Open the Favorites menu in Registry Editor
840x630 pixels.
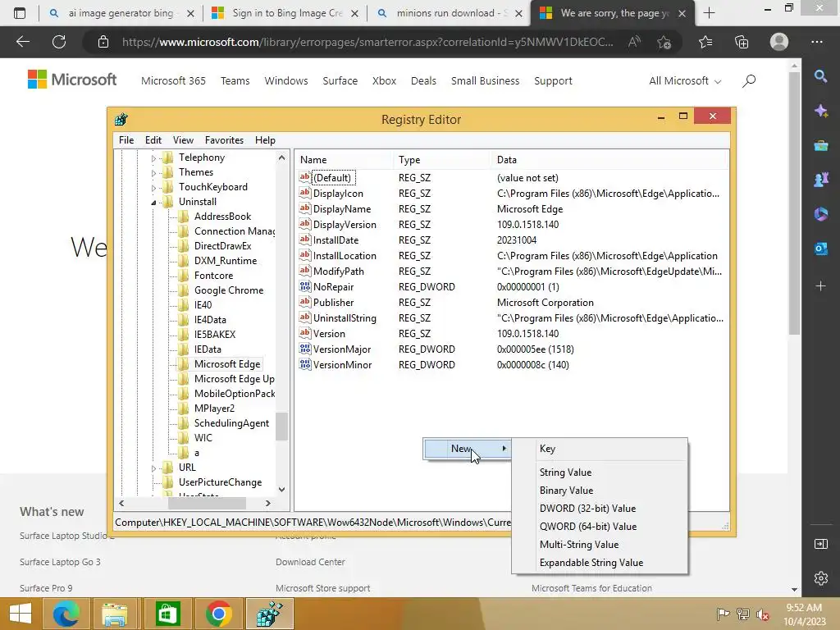[x=224, y=139]
